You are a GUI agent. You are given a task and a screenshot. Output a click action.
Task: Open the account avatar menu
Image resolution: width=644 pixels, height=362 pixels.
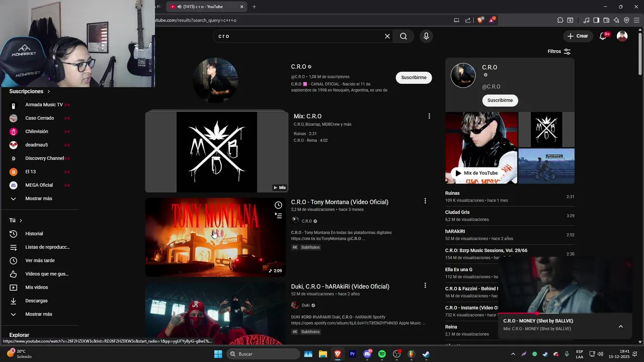pyautogui.click(x=622, y=36)
